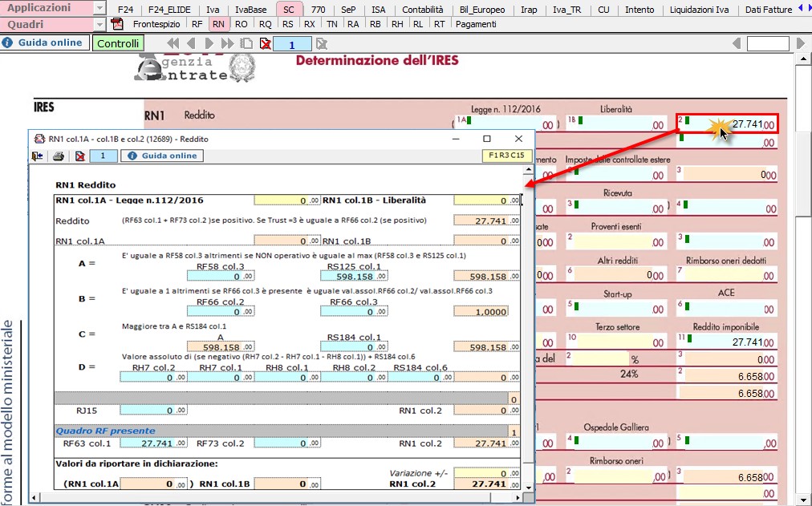The image size is (812, 506).
Task: Open the PDF export icon beside Frontespizio
Action: click(x=118, y=24)
